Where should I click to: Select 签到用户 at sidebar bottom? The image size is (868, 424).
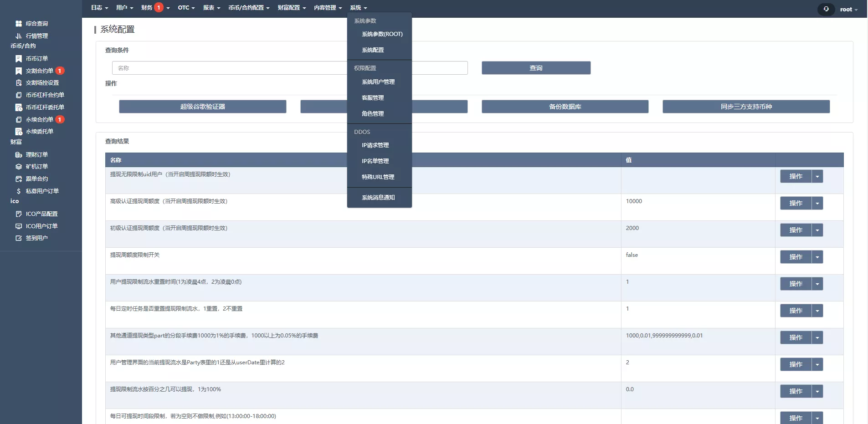pos(36,238)
